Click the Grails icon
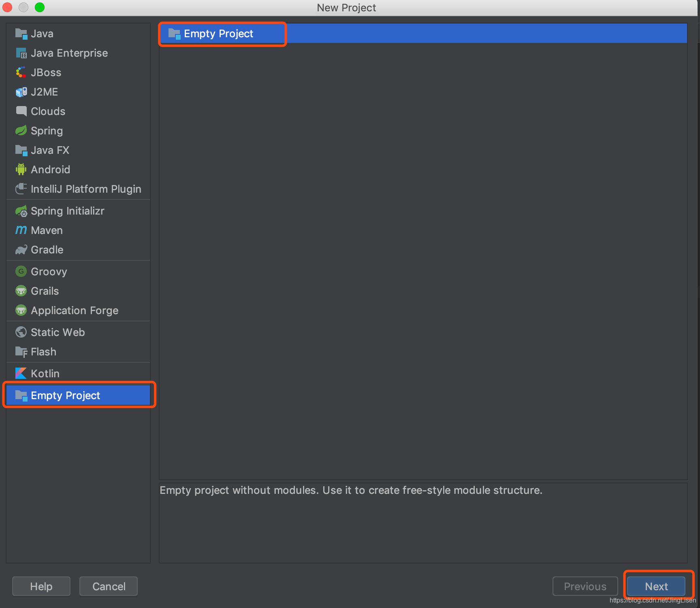 [x=21, y=291]
